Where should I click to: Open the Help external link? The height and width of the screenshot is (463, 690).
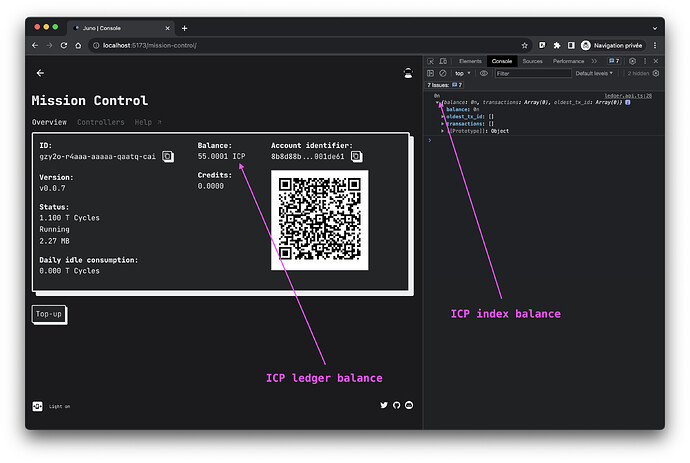(148, 122)
